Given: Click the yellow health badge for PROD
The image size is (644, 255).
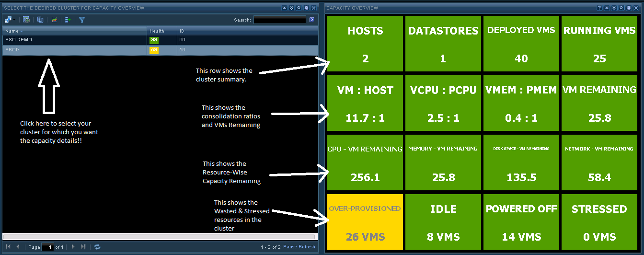Looking at the screenshot, I should 154,50.
